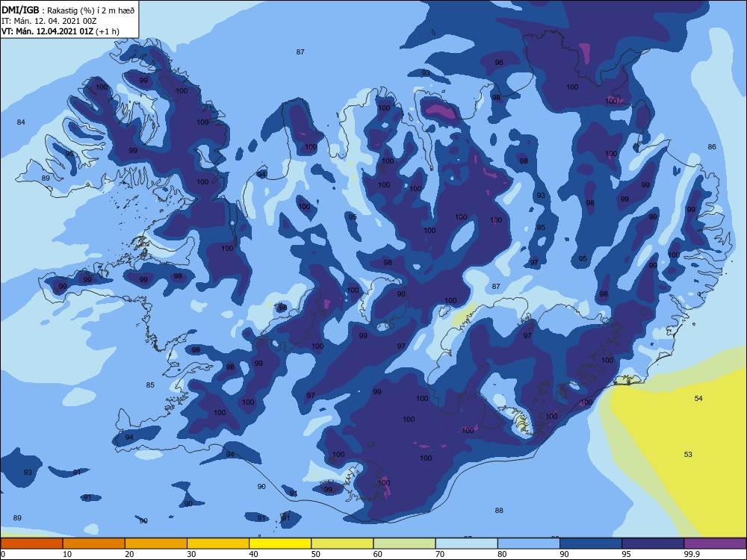This screenshot has width=747, height=560.
Task: Click the '88' value off the south coast
Action: coord(499,510)
